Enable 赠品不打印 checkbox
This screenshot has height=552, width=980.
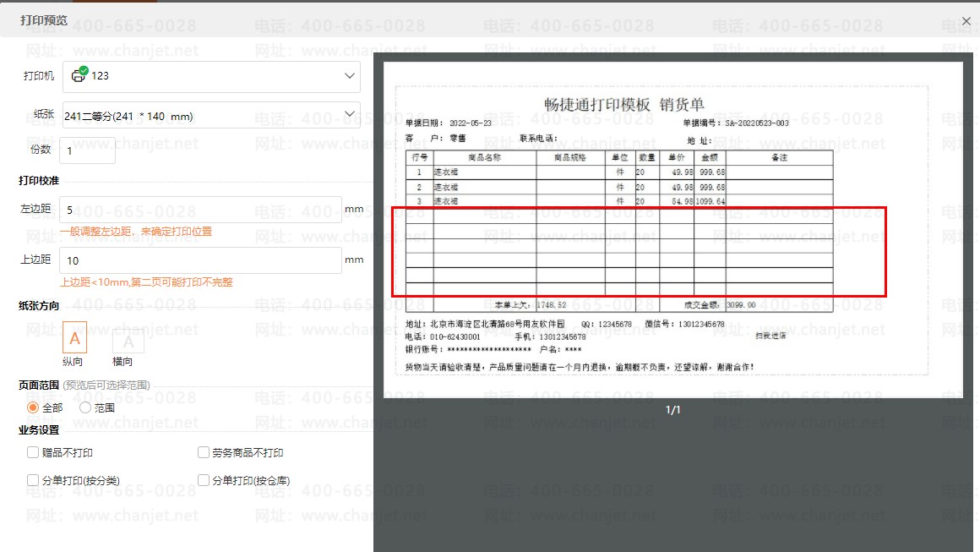click(x=32, y=452)
